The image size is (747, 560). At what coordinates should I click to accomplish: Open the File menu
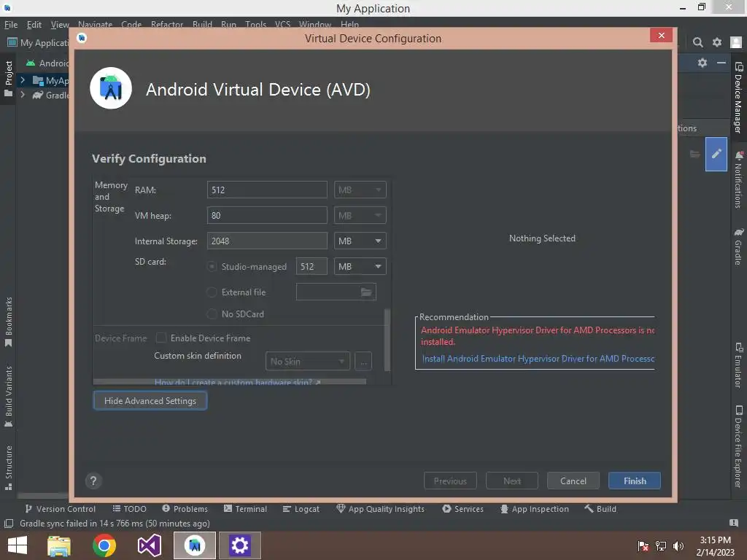coord(11,25)
